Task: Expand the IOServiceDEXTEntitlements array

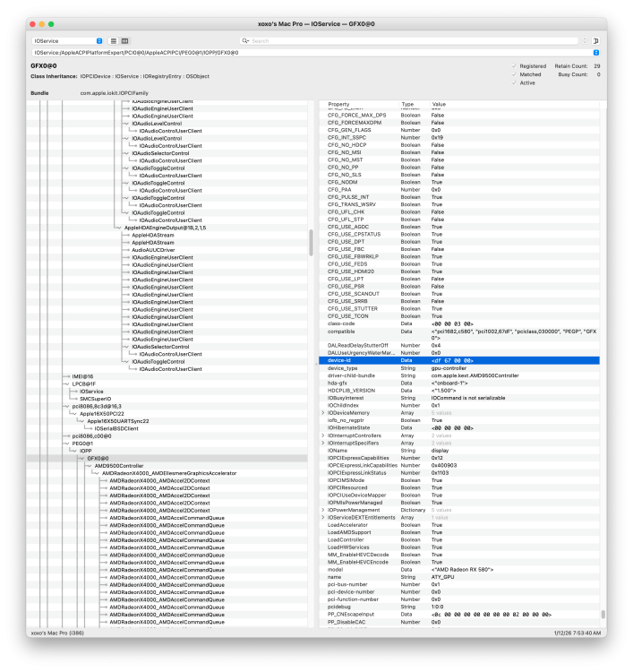Action: coord(323,518)
